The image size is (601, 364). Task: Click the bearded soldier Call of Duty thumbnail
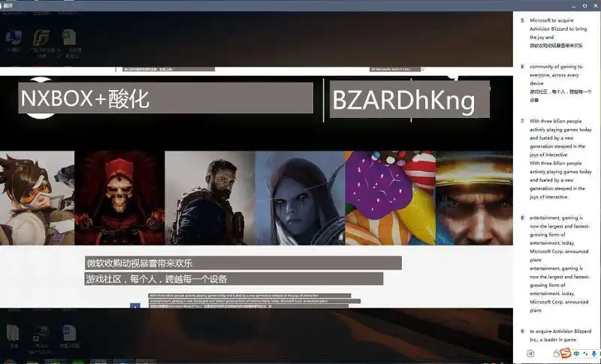coord(210,198)
